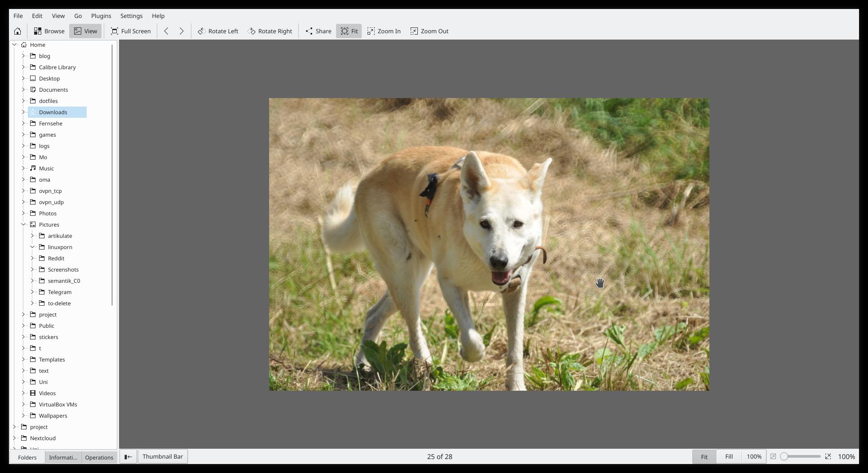Expand the Downloads folder node
Image resolution: width=868 pixels, height=473 pixels.
pos(23,112)
